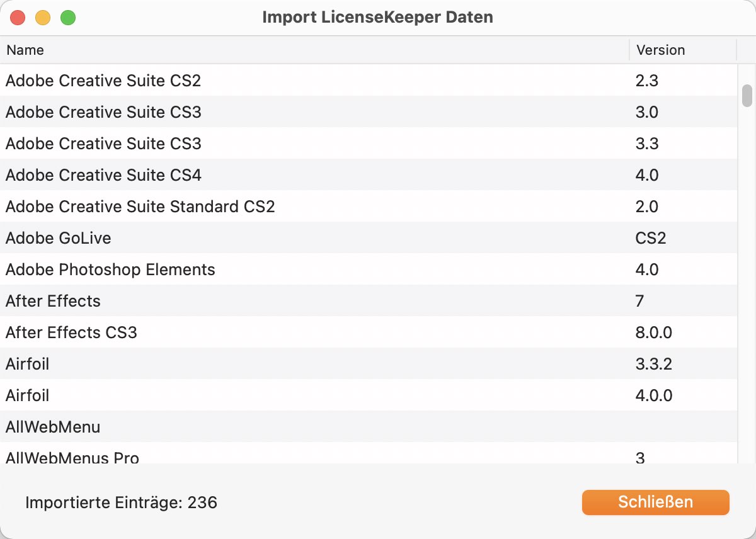The image size is (756, 539).
Task: Minimize the window with yellow button
Action: click(x=43, y=18)
